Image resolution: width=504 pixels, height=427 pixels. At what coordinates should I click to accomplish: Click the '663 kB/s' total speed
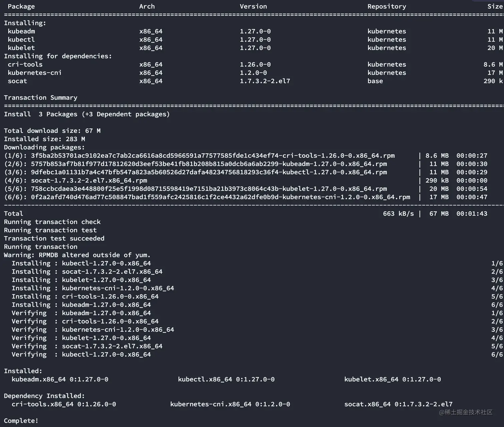click(x=398, y=214)
